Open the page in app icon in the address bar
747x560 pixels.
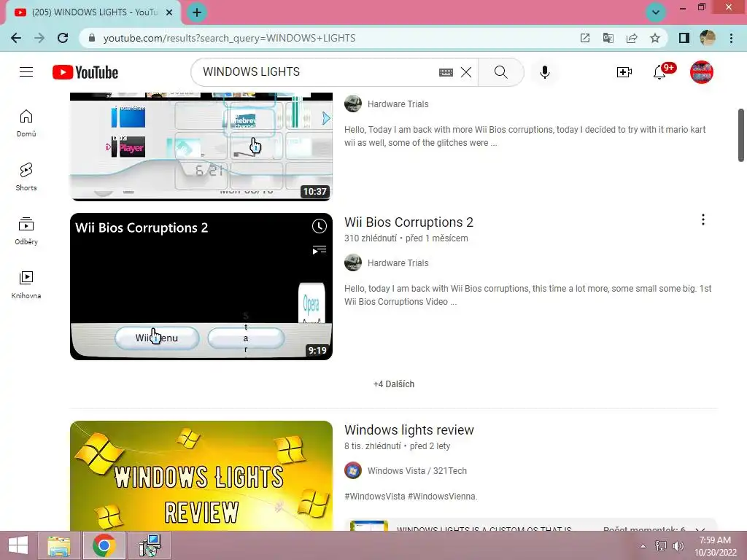[x=585, y=38]
